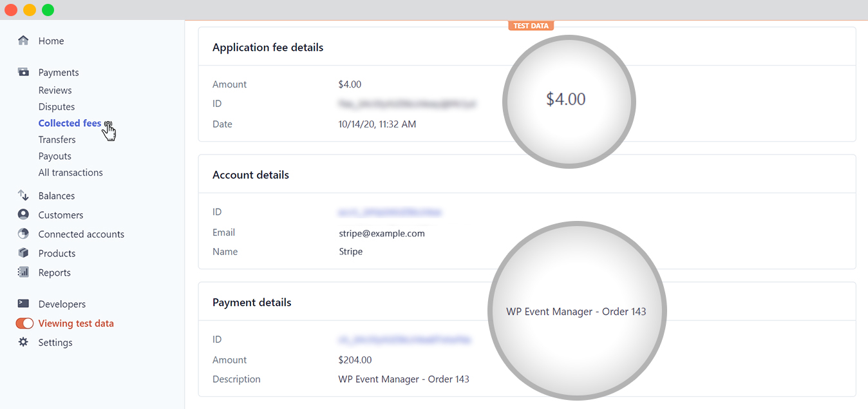Viewport: 868px width, 409px height.
Task: Toggle the Viewing test data switch
Action: [24, 323]
